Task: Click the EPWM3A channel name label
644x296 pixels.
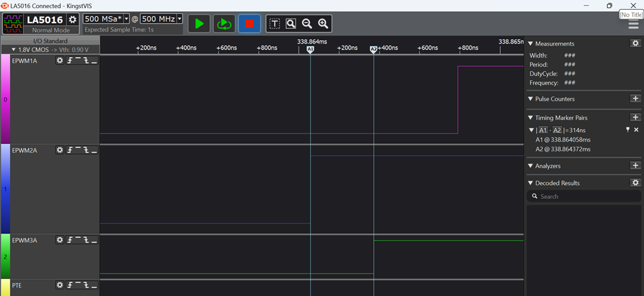Action: pos(24,240)
